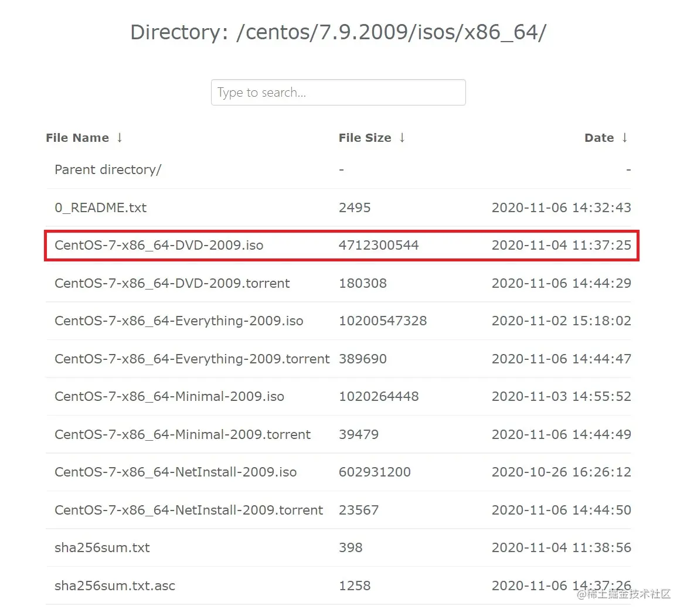Click the file size value 4712300544
The width and height of the screenshot is (687, 616).
click(x=379, y=246)
